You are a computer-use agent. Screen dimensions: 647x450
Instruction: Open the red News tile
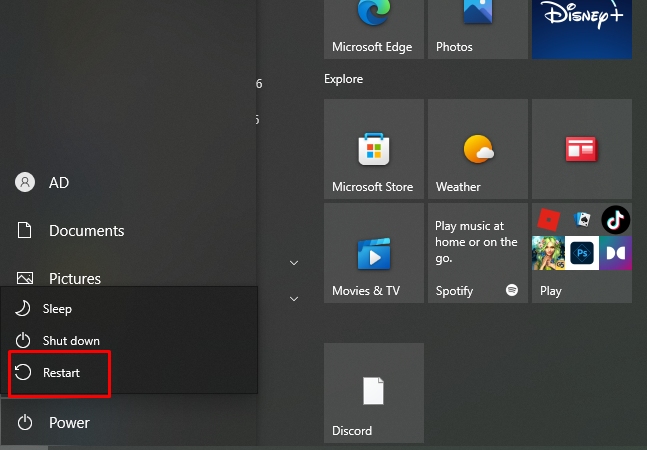pos(581,149)
